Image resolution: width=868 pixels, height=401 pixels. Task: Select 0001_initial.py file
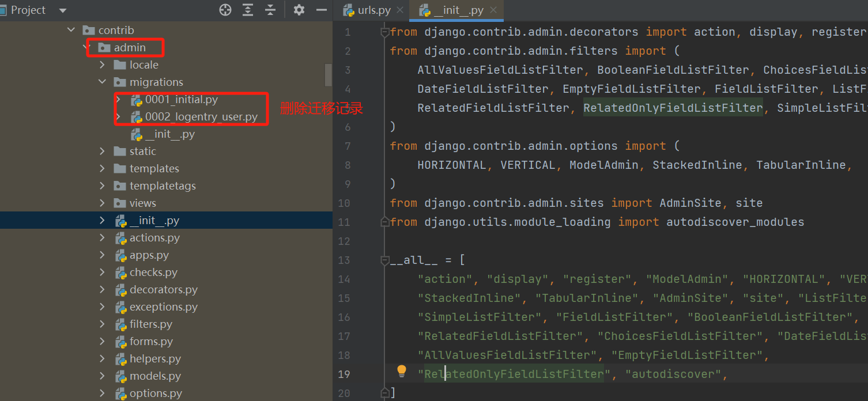point(182,99)
